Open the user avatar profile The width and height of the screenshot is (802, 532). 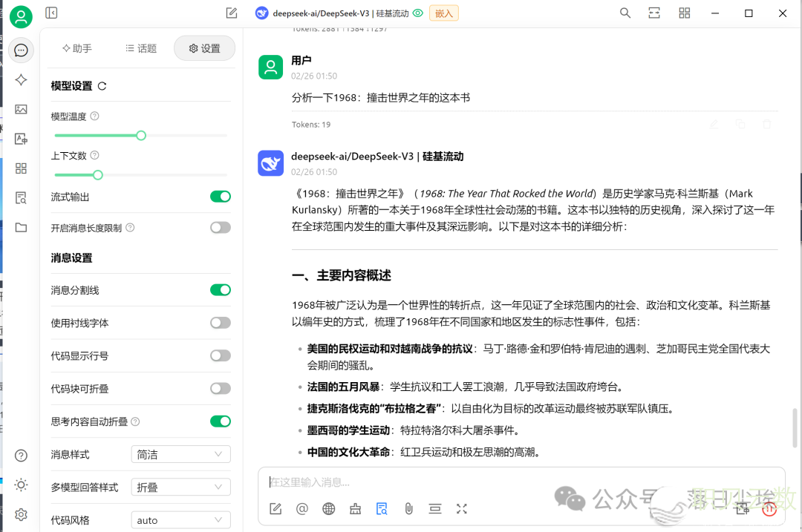21,17
